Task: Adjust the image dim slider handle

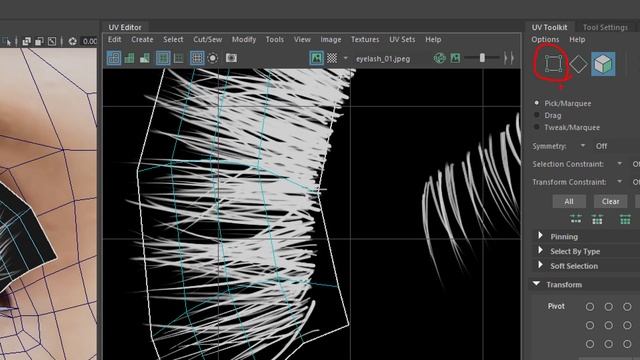Action: (x=482, y=58)
